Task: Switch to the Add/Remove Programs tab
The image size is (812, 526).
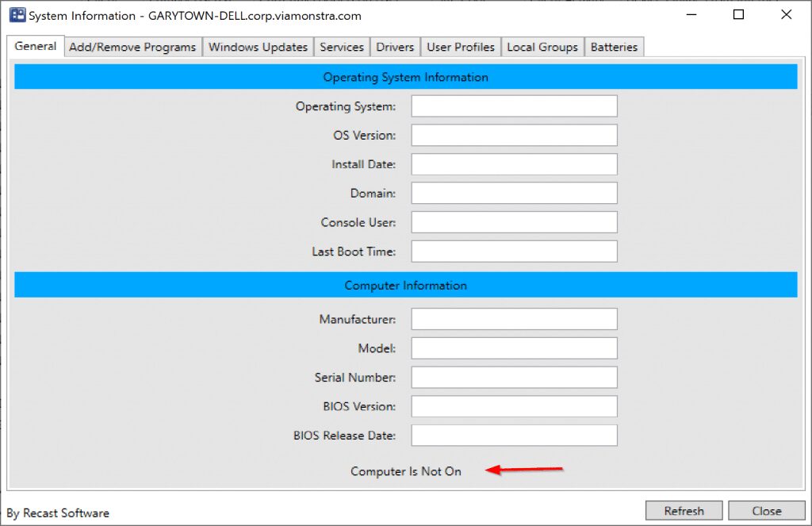Action: tap(132, 47)
